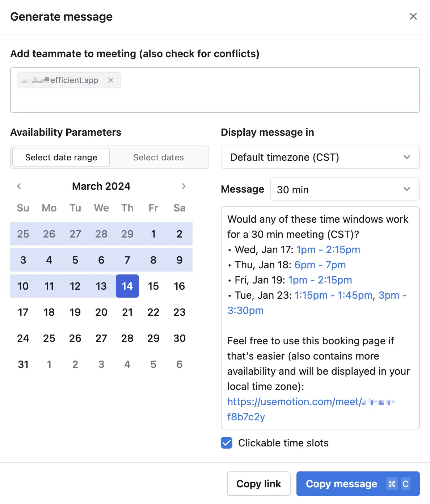Expand the 30 min duration dropdown
The image size is (430, 504).
345,189
